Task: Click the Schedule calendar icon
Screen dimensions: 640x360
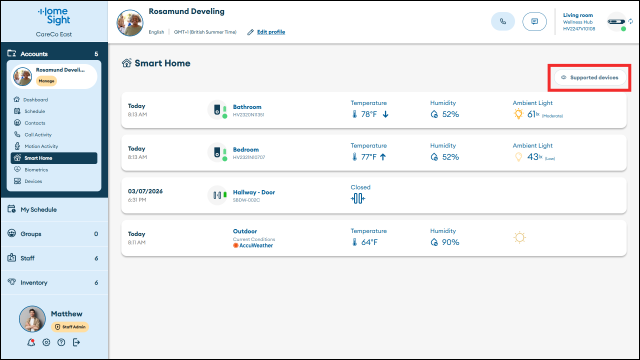Action: click(x=17, y=111)
